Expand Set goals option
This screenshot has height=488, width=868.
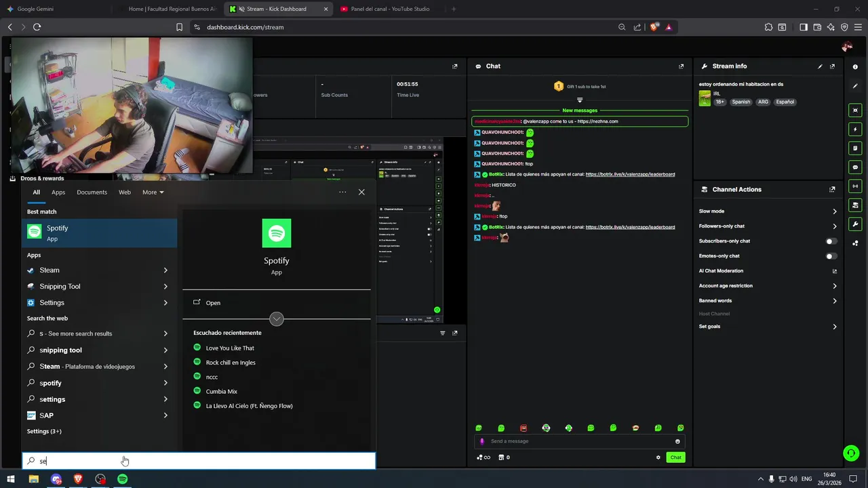[834, 327]
